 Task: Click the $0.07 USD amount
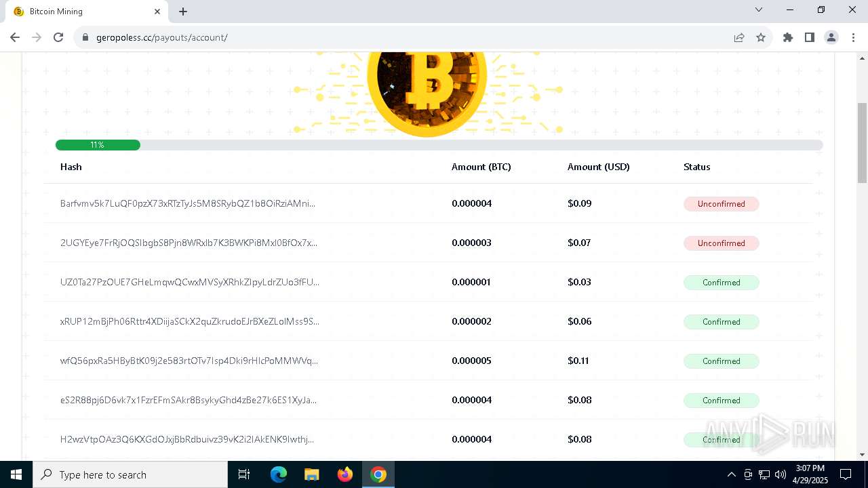click(x=580, y=243)
